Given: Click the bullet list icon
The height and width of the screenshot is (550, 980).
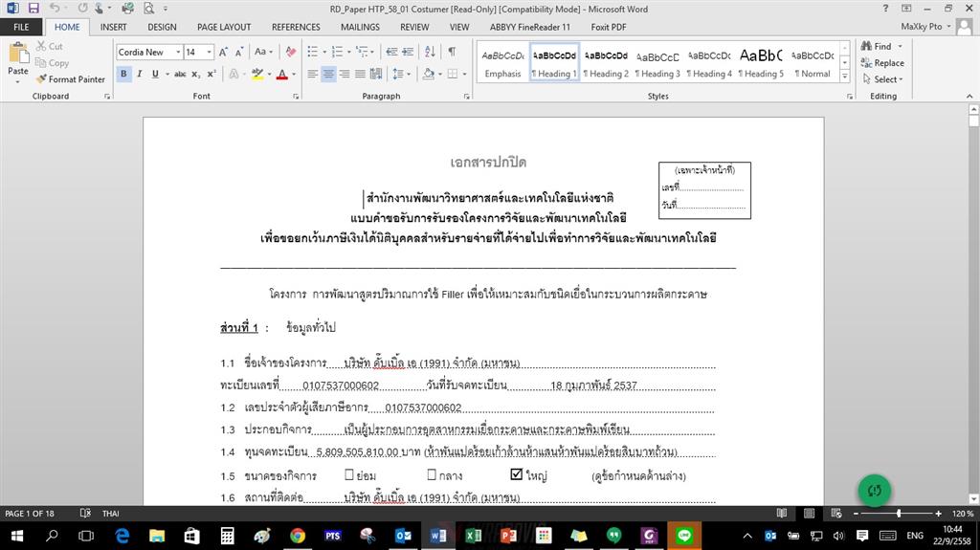Looking at the screenshot, I should coord(313,52).
